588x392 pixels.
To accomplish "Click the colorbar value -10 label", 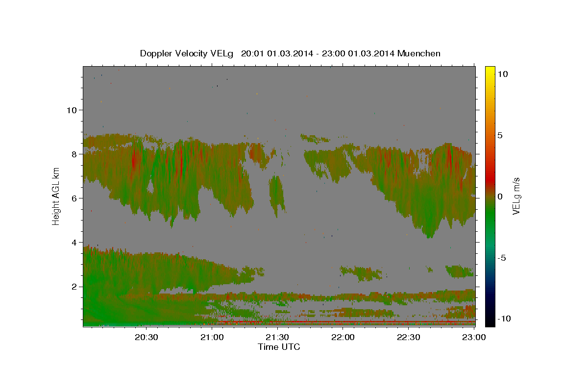I will point(505,319).
